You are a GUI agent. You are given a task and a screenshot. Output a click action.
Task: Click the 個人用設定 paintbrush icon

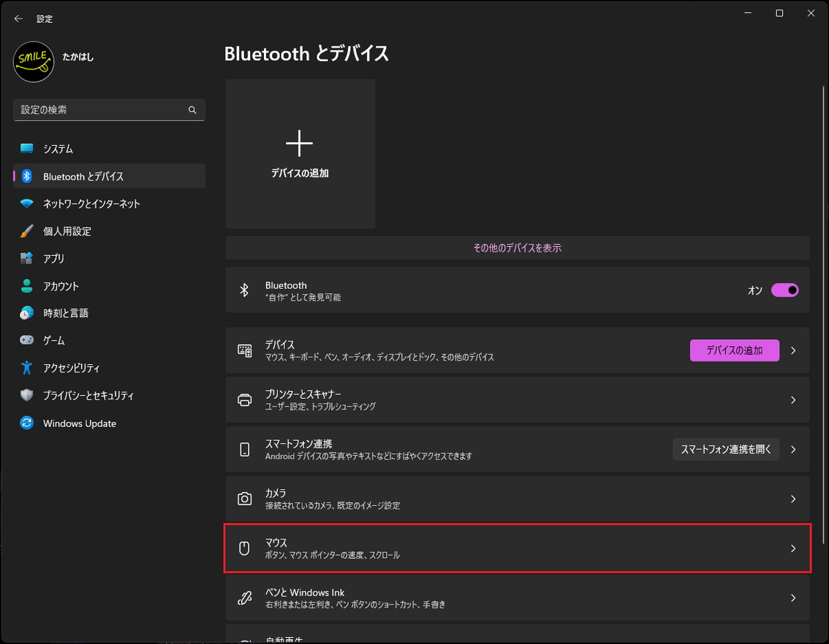[27, 231]
